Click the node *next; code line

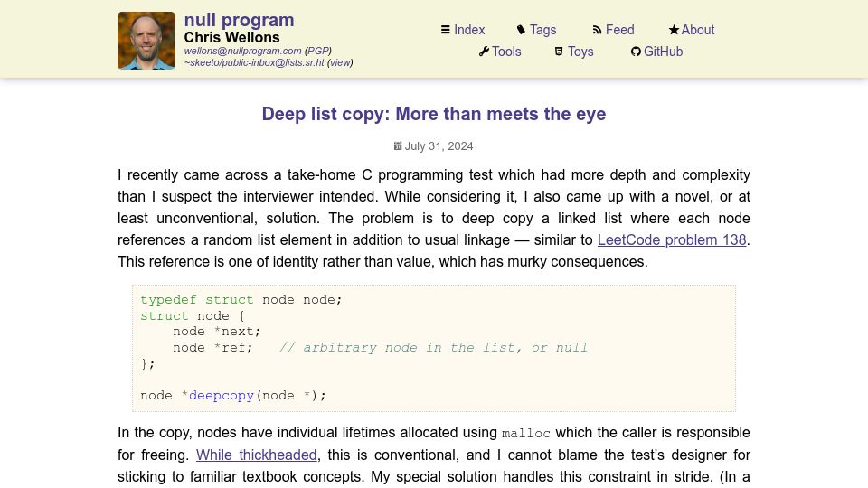click(216, 332)
